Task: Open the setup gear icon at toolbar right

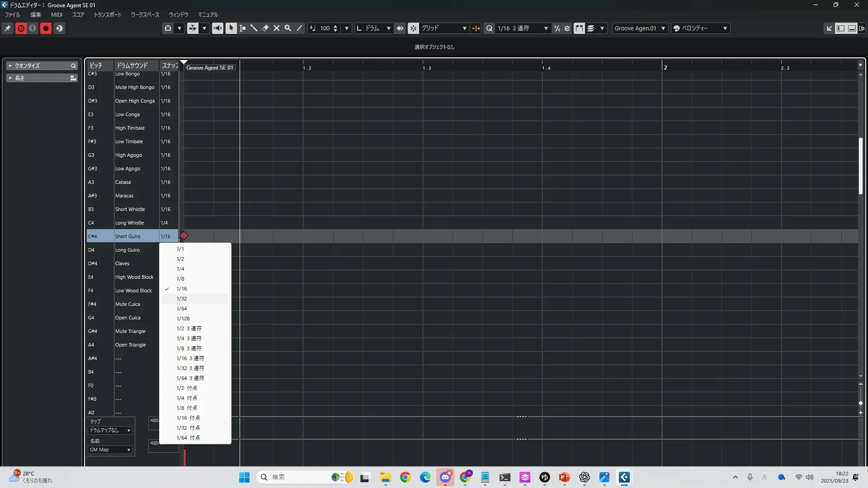Action: click(862, 28)
